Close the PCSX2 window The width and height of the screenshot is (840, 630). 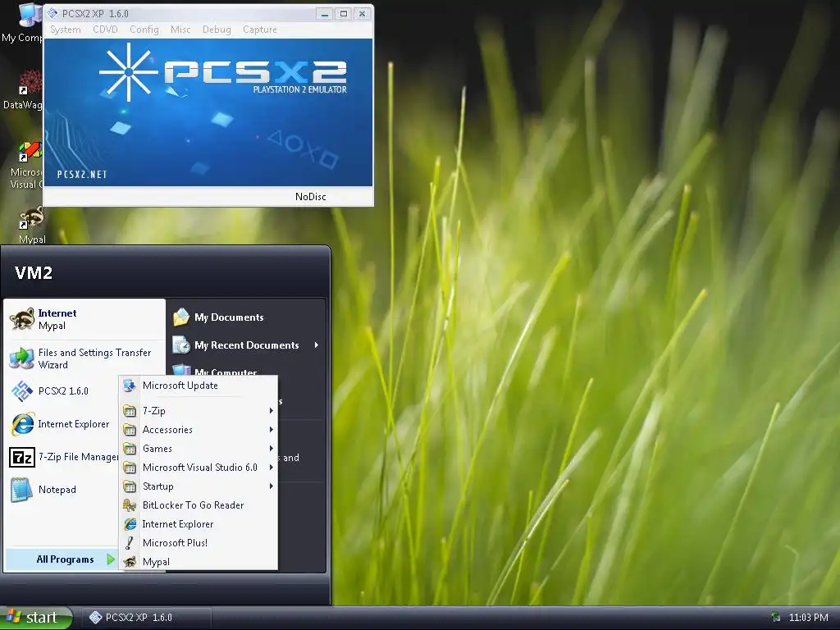[362, 14]
